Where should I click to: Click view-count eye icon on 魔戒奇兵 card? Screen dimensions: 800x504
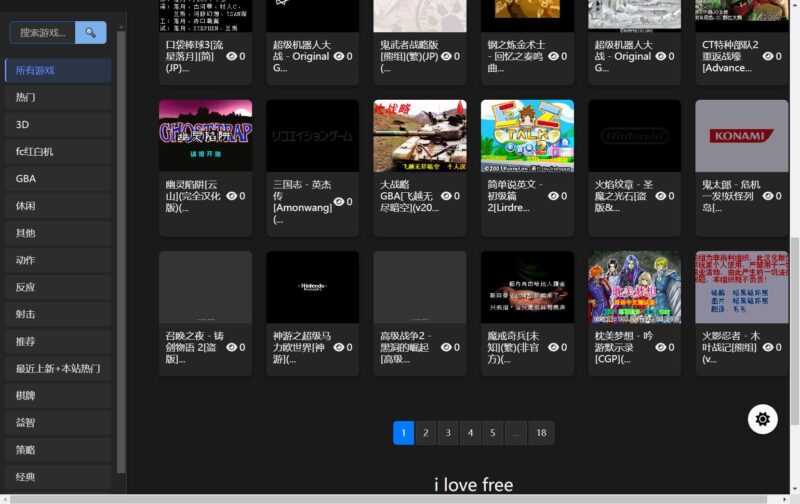point(553,347)
